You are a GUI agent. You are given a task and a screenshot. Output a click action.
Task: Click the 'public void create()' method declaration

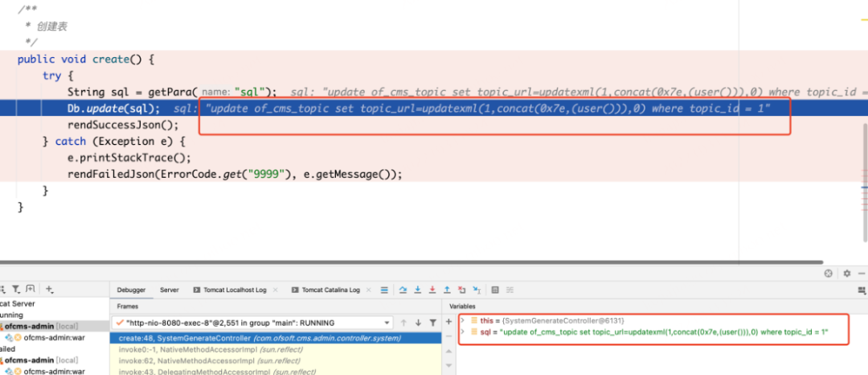coord(85,60)
